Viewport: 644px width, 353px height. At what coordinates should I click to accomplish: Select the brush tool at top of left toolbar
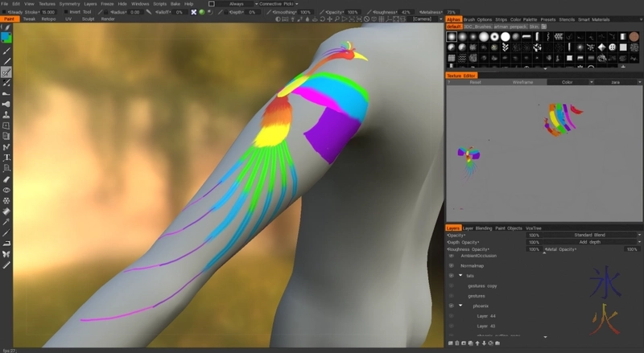(x=6, y=27)
